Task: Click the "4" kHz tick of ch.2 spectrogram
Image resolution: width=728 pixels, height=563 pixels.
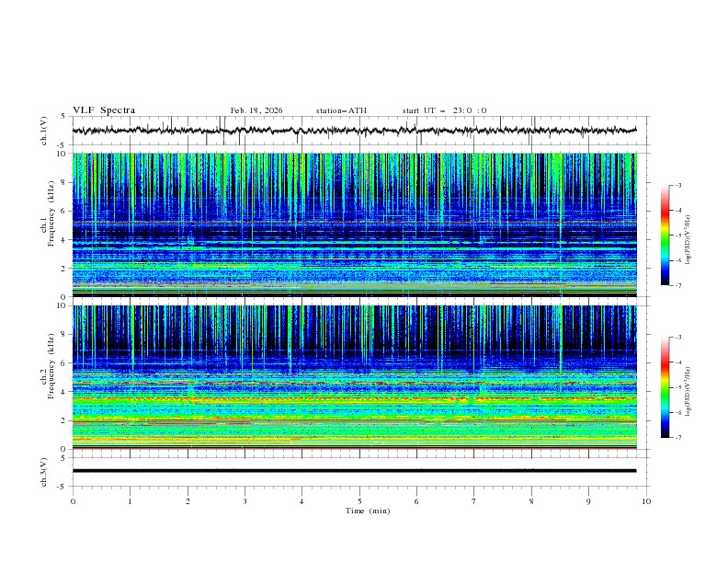Action: tap(65, 392)
